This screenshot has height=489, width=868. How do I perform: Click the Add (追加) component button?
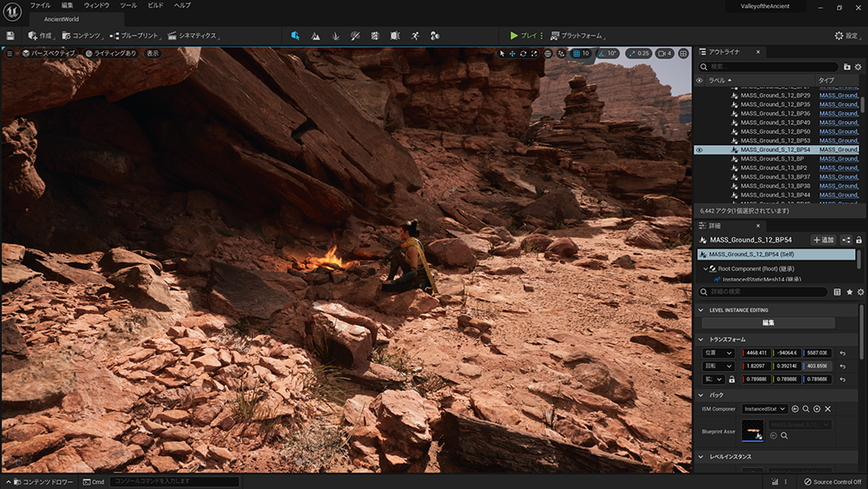pos(823,240)
